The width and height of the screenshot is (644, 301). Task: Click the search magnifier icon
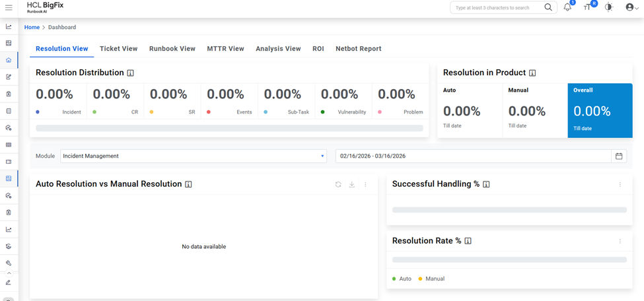pos(548,7)
